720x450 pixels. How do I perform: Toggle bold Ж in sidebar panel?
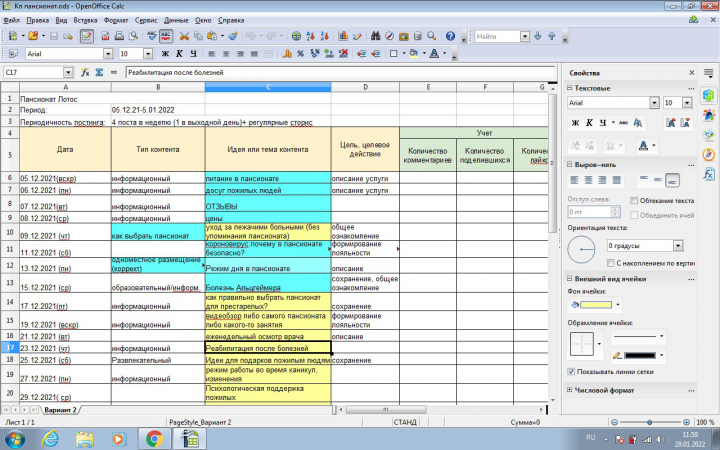coord(575,123)
